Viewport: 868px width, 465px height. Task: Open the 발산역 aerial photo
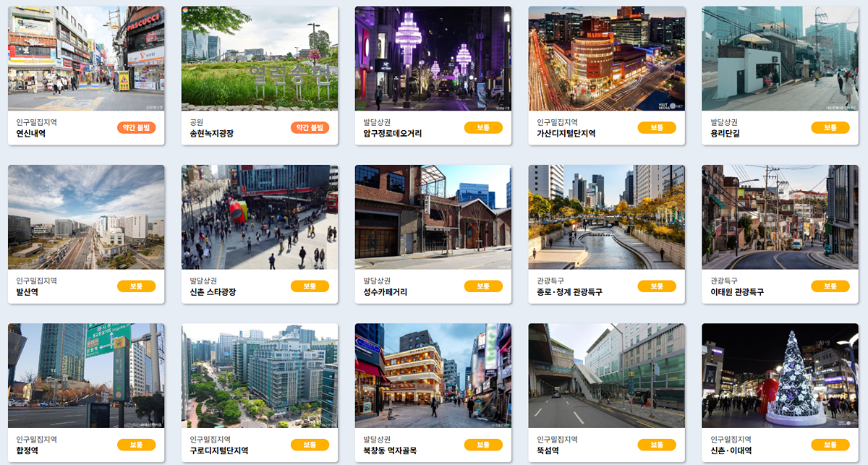pos(86,217)
